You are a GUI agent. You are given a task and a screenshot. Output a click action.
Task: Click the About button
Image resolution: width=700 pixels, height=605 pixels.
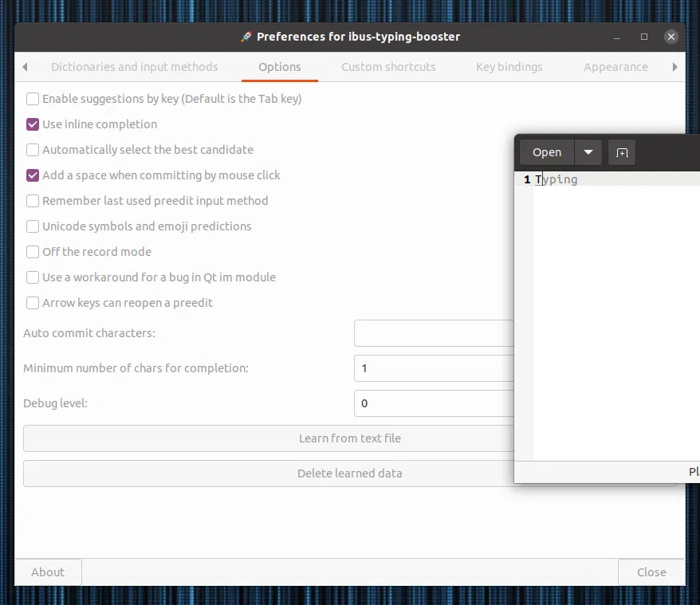click(x=48, y=572)
